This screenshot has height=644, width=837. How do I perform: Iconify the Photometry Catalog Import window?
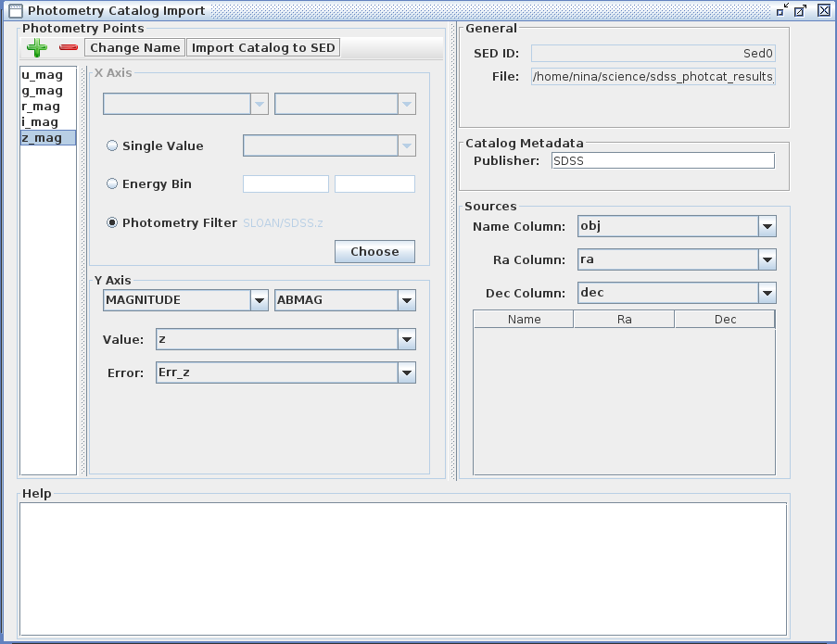coord(782,10)
